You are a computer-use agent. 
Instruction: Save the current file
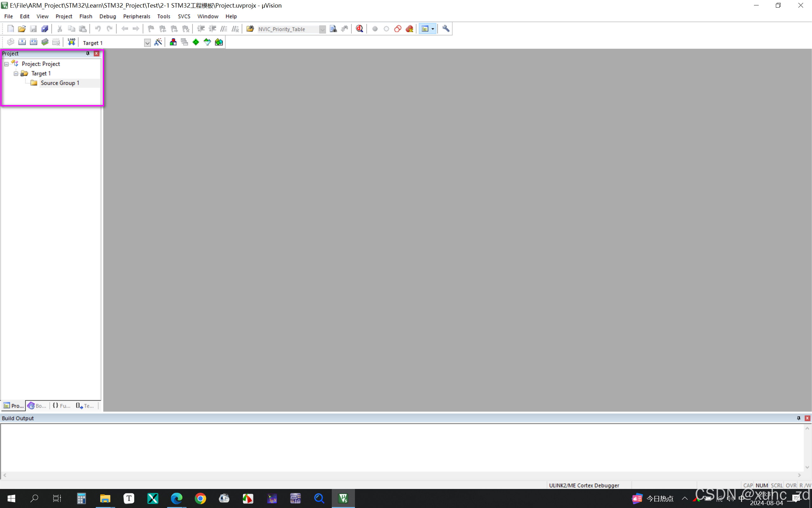[x=33, y=29]
